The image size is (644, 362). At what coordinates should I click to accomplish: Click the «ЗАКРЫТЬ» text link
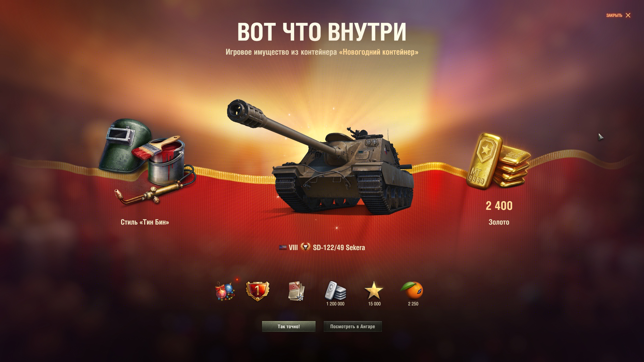click(614, 15)
